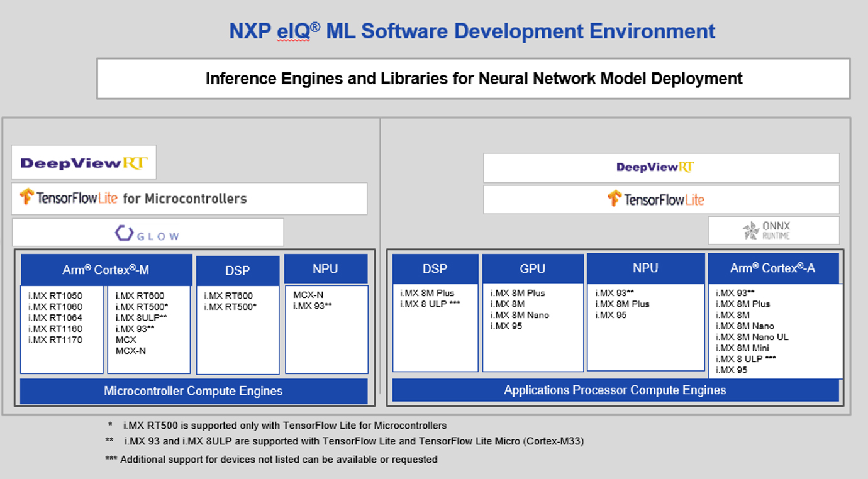Click i.MX 8M Nano UL in the Cortex-A list

752,337
